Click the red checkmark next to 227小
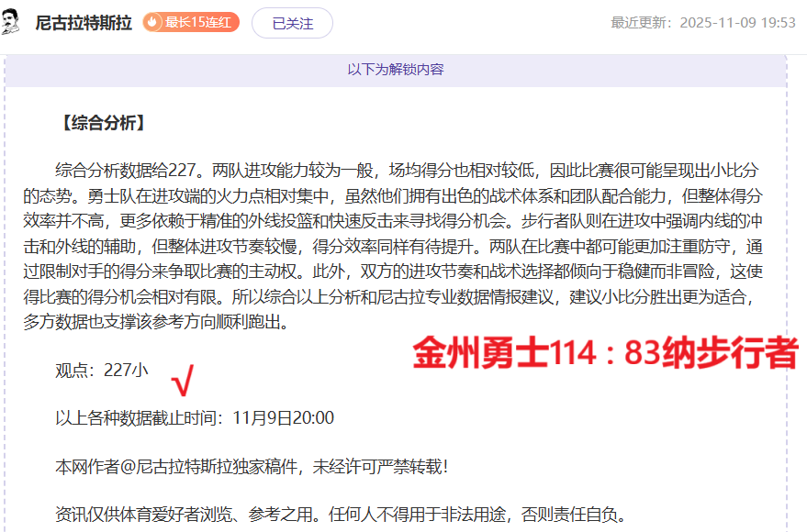807x532 pixels. (184, 378)
